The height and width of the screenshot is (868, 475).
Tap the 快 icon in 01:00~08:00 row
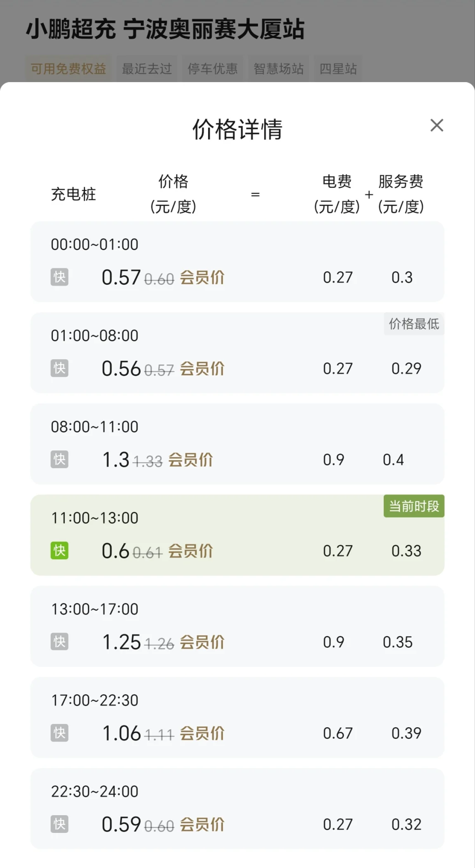coord(59,368)
